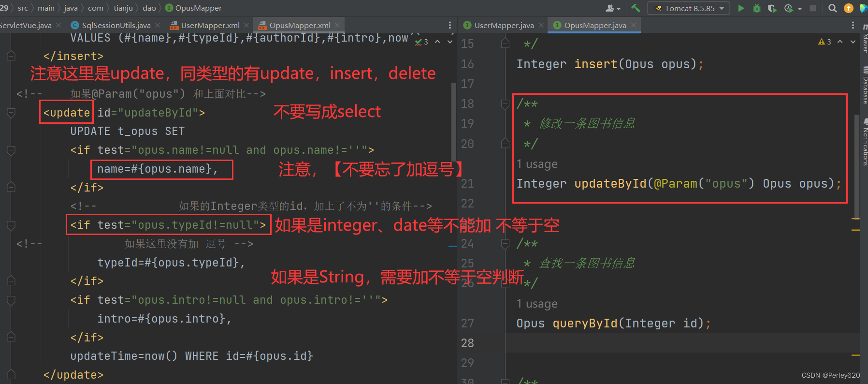Click the warning count indicator showing 3
868x384 pixels.
pyautogui.click(x=825, y=42)
